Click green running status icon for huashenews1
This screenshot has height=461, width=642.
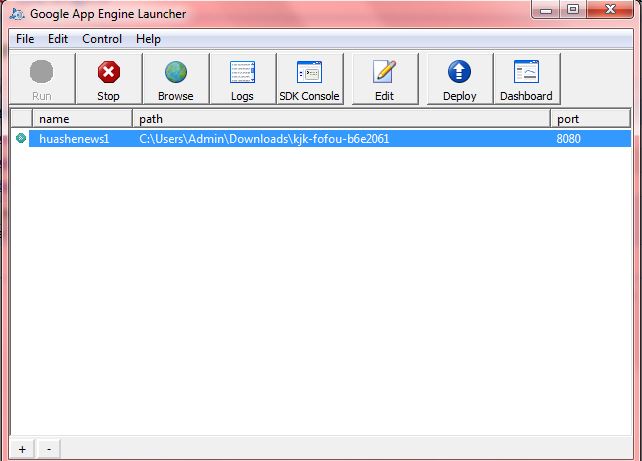tap(20, 138)
